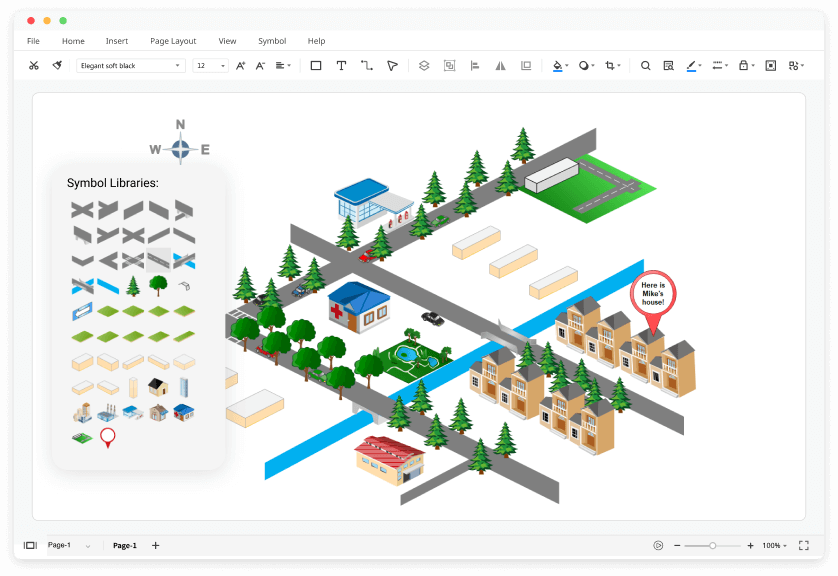Activate the Zoom search tool
The height and width of the screenshot is (576, 838).
tap(645, 65)
